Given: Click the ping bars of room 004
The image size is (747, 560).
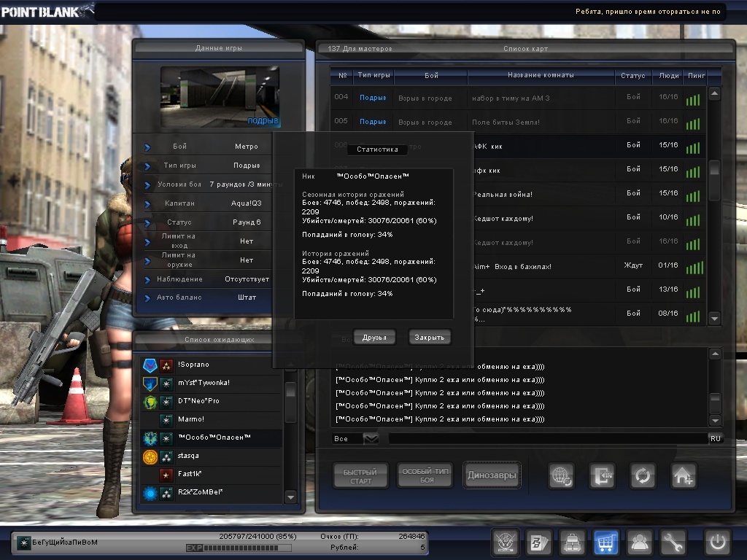Looking at the screenshot, I should coord(693,99).
